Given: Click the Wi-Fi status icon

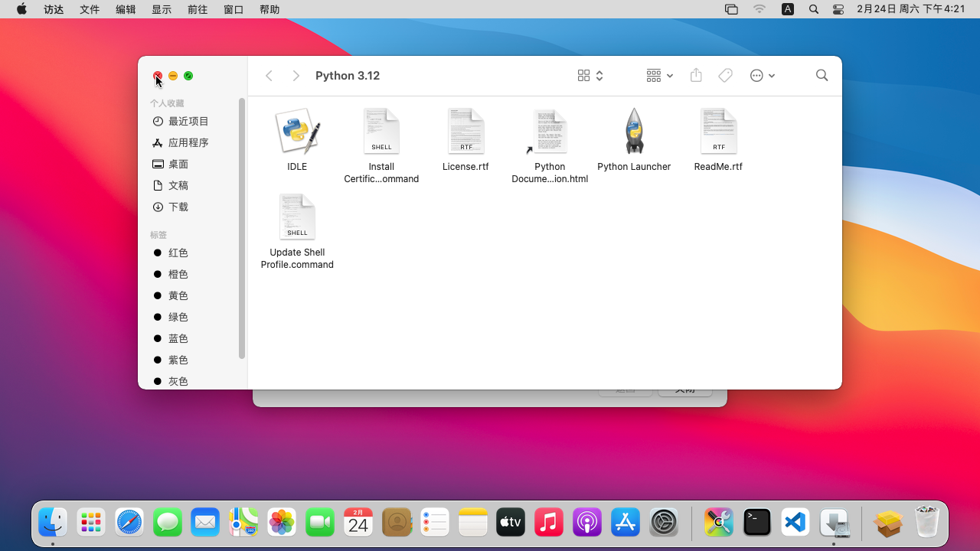Looking at the screenshot, I should [759, 9].
